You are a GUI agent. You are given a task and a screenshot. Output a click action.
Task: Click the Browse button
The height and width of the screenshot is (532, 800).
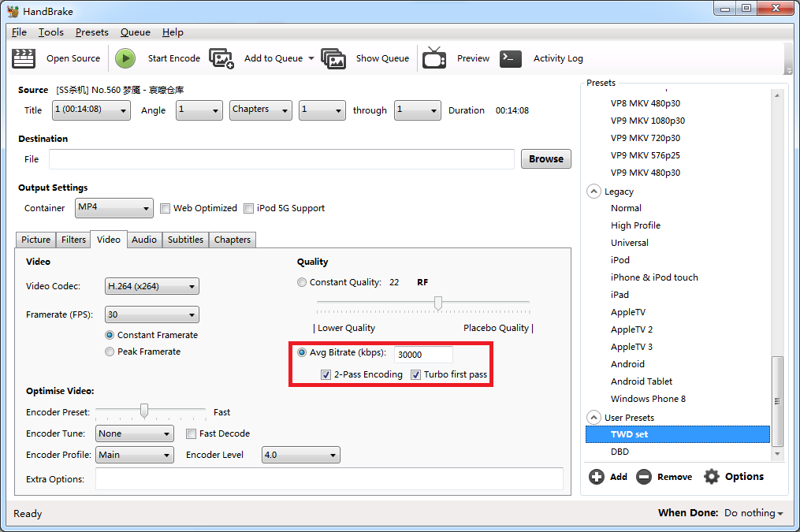pyautogui.click(x=546, y=158)
